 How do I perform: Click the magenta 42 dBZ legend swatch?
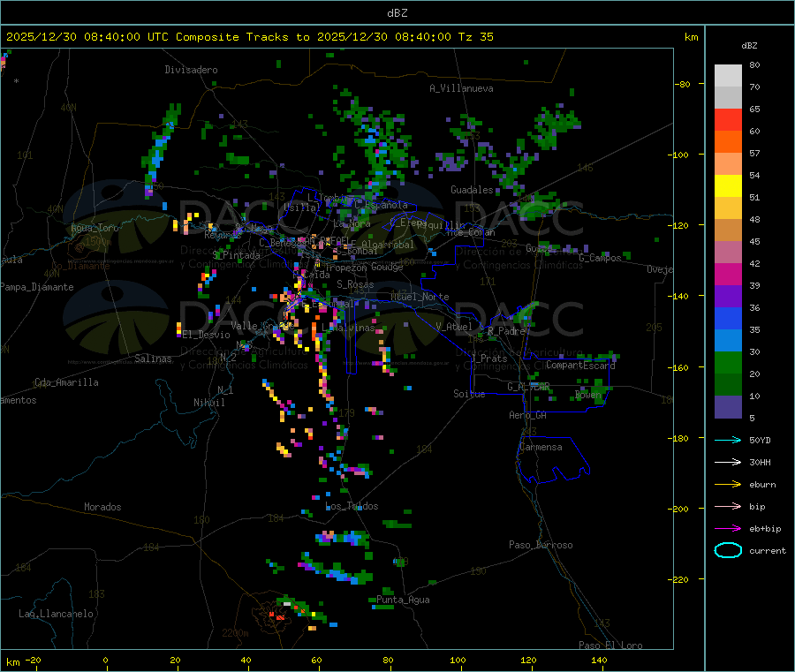(x=728, y=274)
